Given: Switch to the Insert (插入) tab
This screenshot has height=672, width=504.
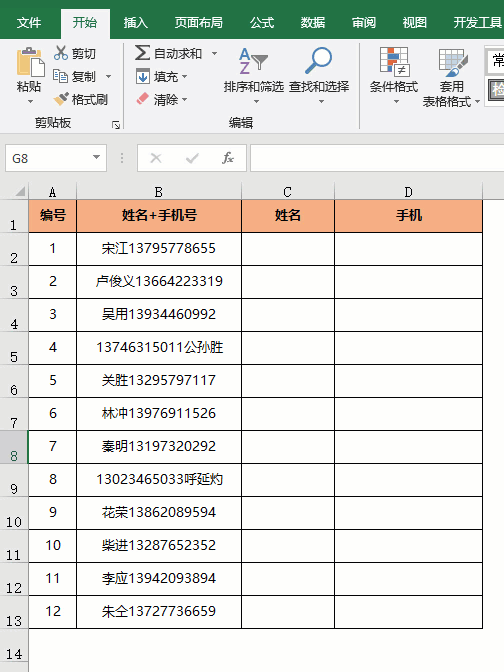Looking at the screenshot, I should [135, 23].
